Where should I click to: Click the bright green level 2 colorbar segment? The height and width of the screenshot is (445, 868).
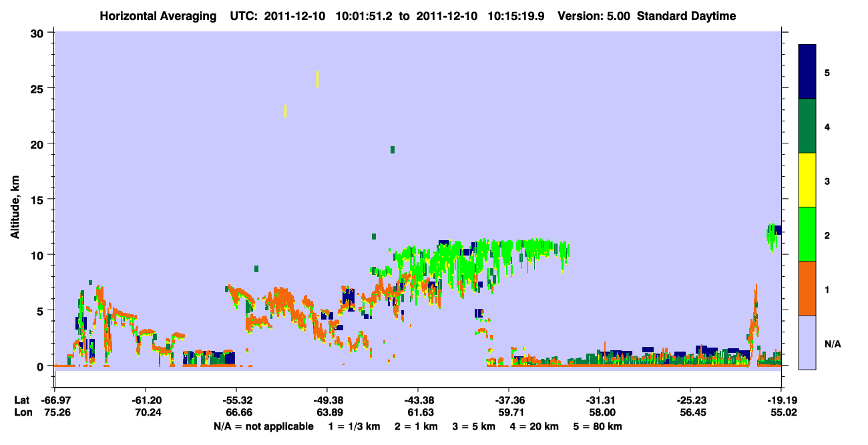[807, 234]
